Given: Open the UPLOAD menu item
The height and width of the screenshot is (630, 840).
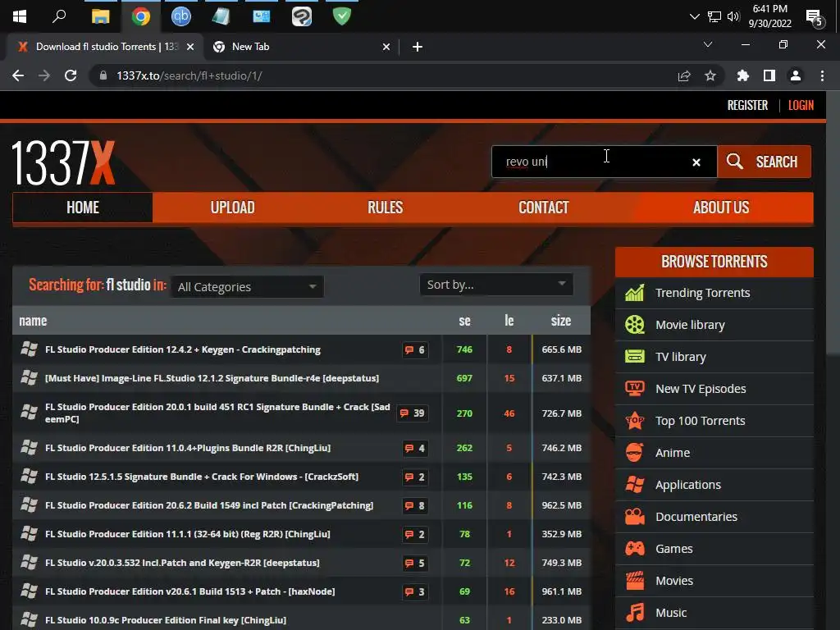Looking at the screenshot, I should click(x=232, y=208).
